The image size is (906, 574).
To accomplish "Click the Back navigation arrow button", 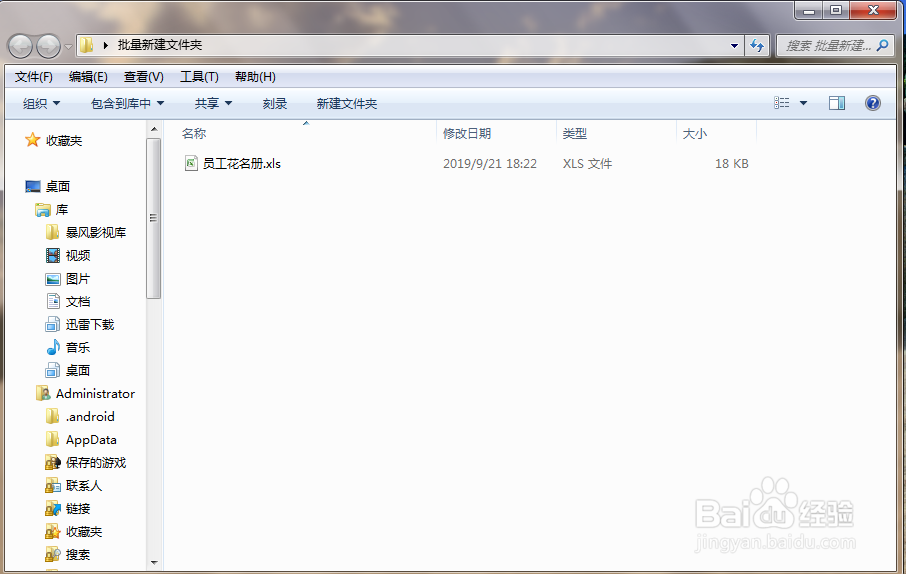I will tap(21, 46).
